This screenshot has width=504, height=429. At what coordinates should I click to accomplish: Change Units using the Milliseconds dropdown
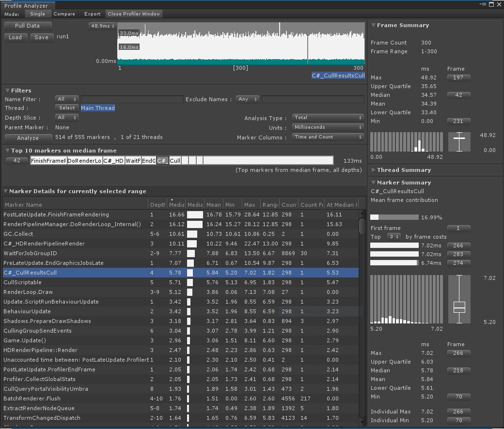[327, 127]
